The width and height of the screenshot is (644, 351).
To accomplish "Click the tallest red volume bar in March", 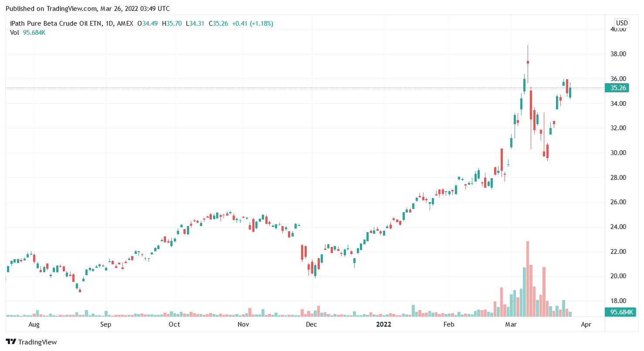I will (x=528, y=279).
